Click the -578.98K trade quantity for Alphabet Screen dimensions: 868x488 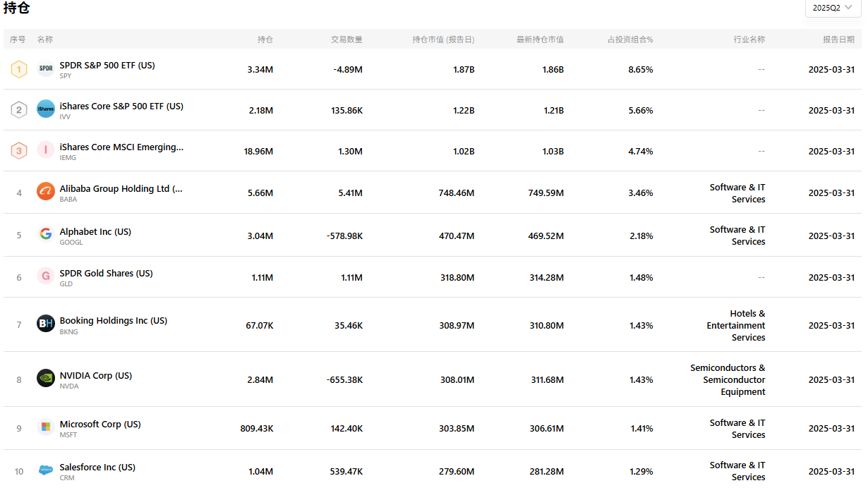[345, 236]
